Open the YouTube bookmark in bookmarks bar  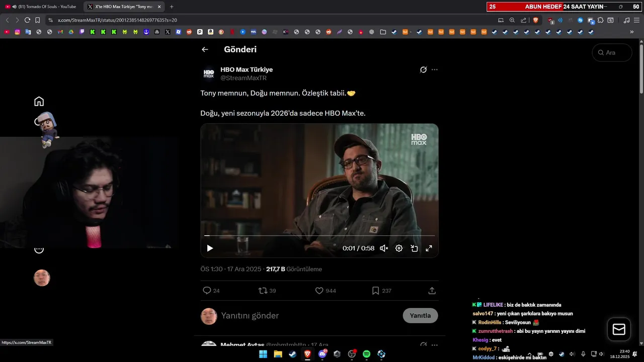[x=7, y=32]
